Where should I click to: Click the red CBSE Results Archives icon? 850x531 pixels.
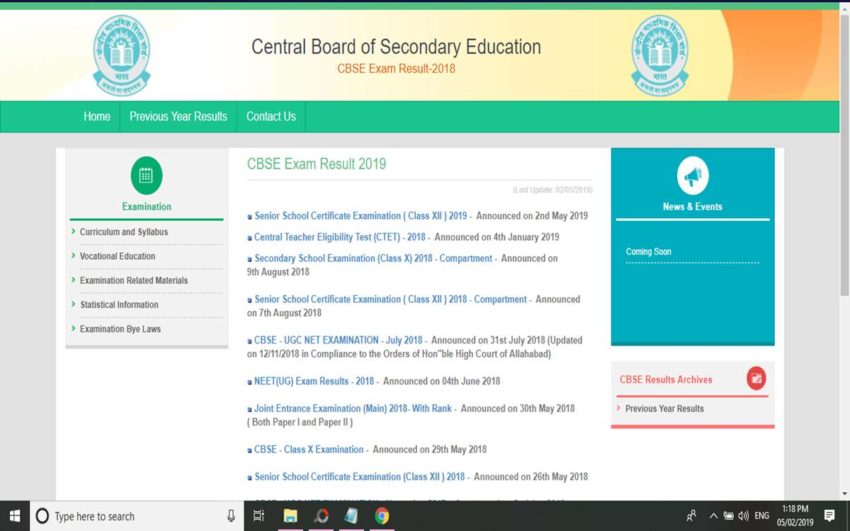(x=756, y=378)
